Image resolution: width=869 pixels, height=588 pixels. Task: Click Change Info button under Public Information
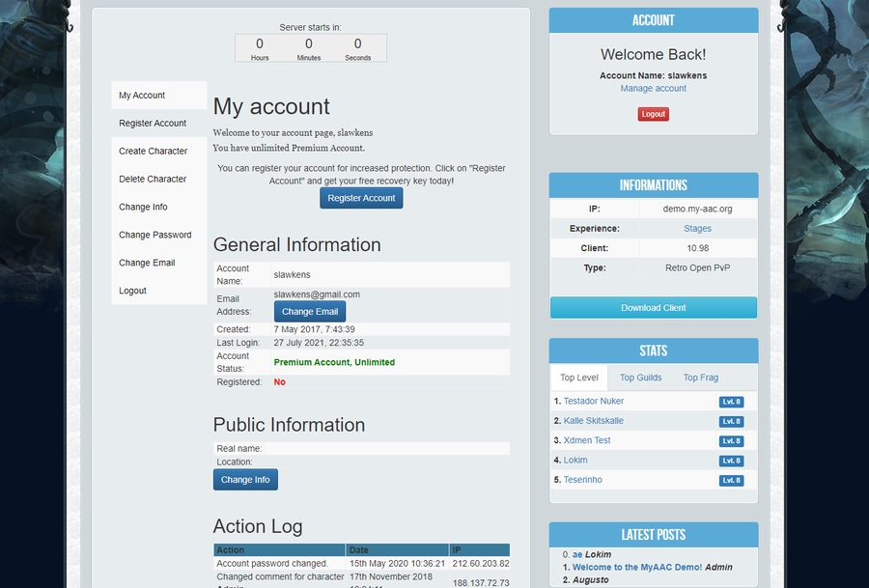[x=245, y=480]
